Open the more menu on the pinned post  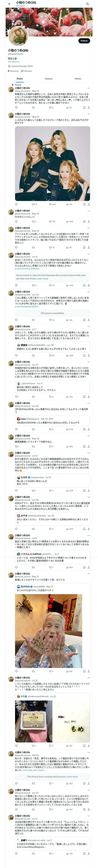click(x=89, y=88)
